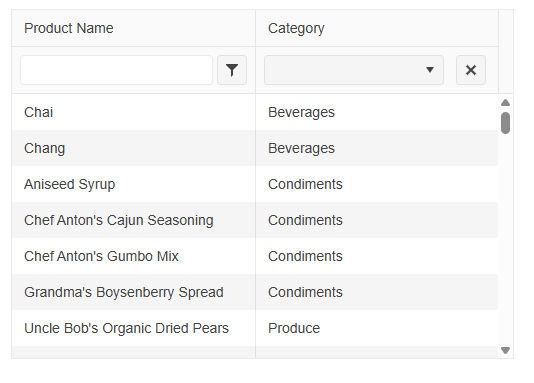Image resolution: width=534 pixels, height=383 pixels.
Task: Clear the Category filter with X button
Action: pyautogui.click(x=471, y=70)
